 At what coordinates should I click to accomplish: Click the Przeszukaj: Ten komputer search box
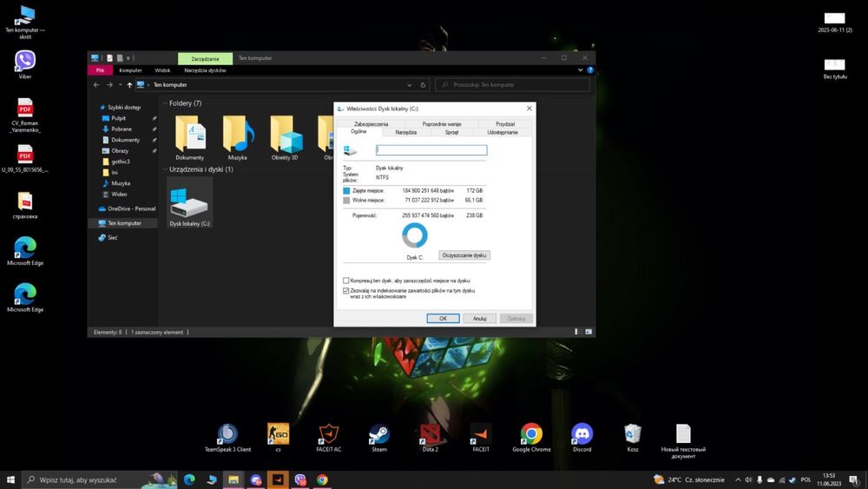[512, 85]
